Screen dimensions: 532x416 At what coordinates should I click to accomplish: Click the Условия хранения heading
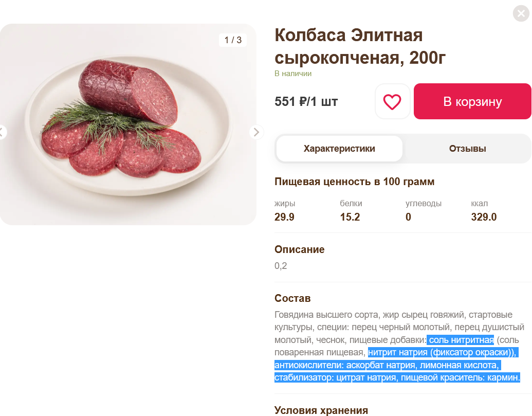[x=321, y=410]
